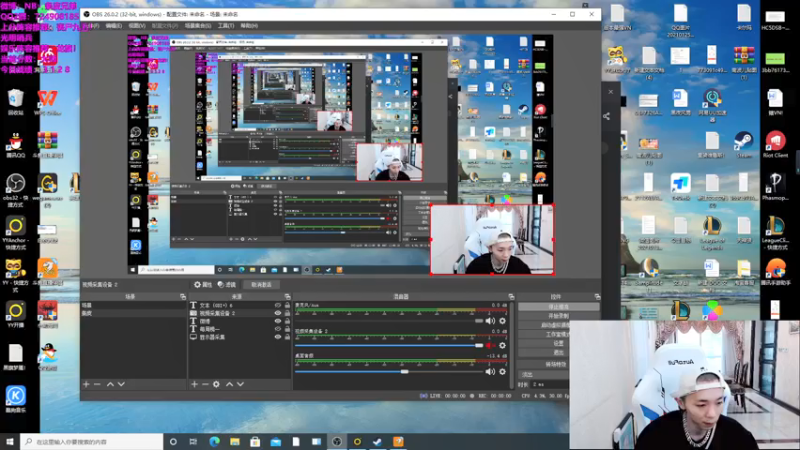Image resolution: width=800 pixels, height=450 pixels.
Task: Toggle lock for 显示器采集 source
Action: (x=287, y=337)
